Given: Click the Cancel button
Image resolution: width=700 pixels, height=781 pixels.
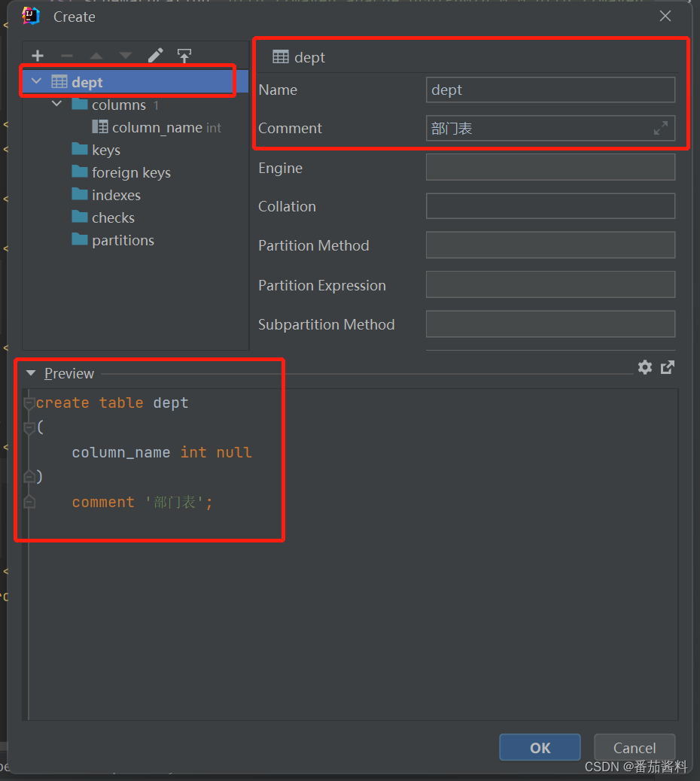Looking at the screenshot, I should pyautogui.click(x=635, y=747).
